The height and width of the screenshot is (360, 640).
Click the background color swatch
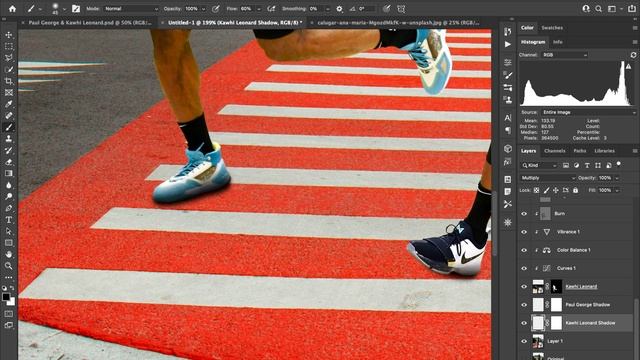11,302
